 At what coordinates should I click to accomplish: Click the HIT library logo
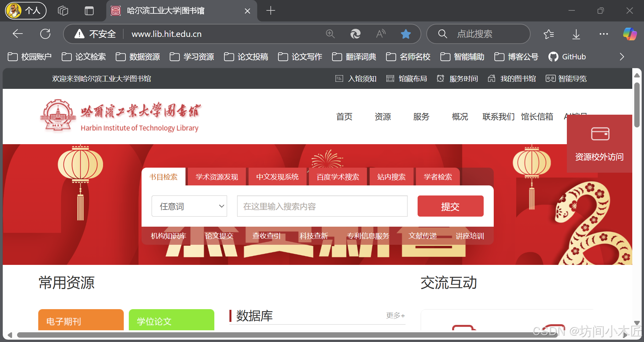(120, 116)
